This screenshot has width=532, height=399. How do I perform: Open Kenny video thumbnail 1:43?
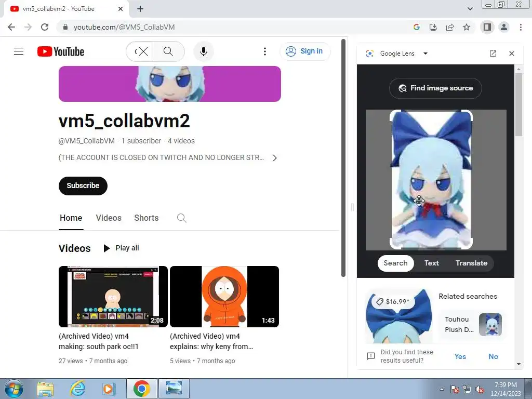coord(224,297)
